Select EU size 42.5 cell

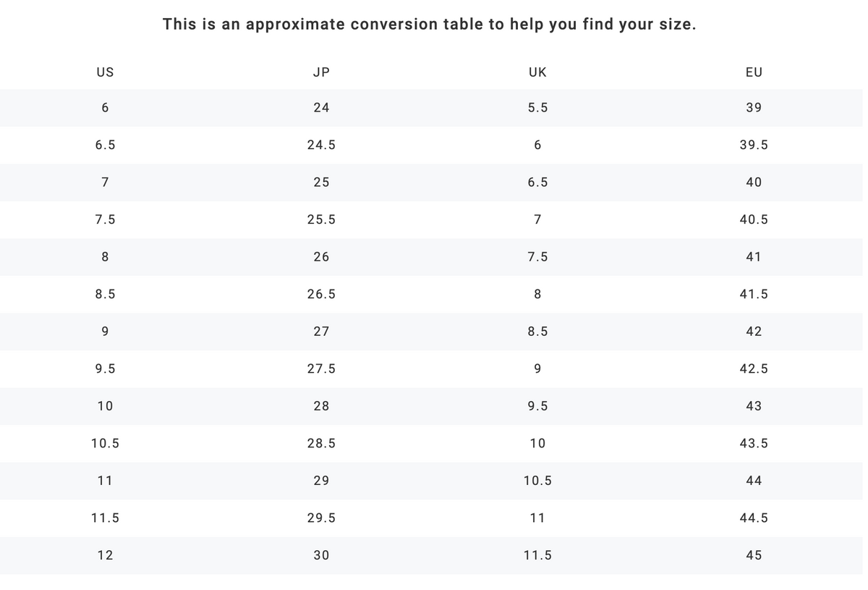(x=754, y=368)
